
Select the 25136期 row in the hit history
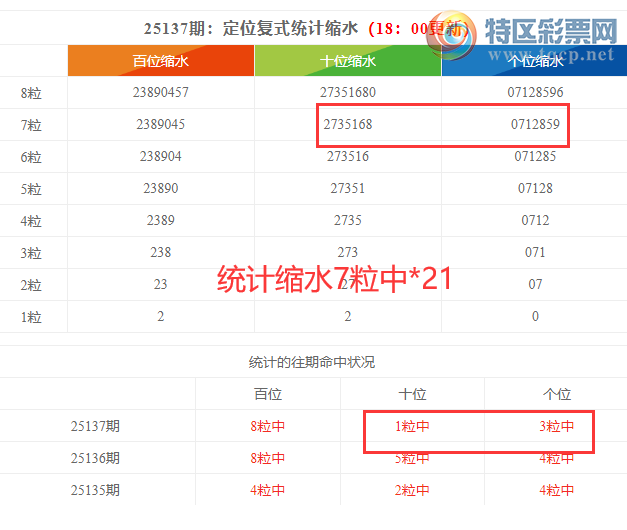(x=97, y=458)
